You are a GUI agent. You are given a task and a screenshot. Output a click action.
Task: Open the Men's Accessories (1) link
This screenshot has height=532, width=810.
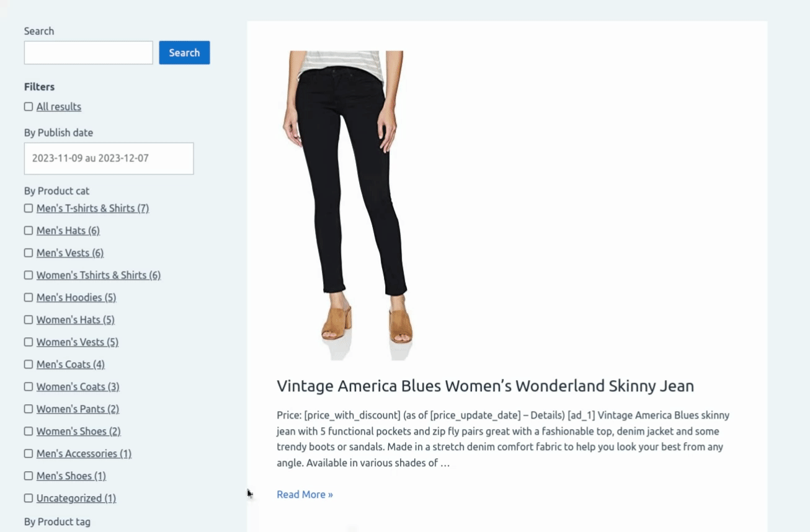(x=84, y=454)
